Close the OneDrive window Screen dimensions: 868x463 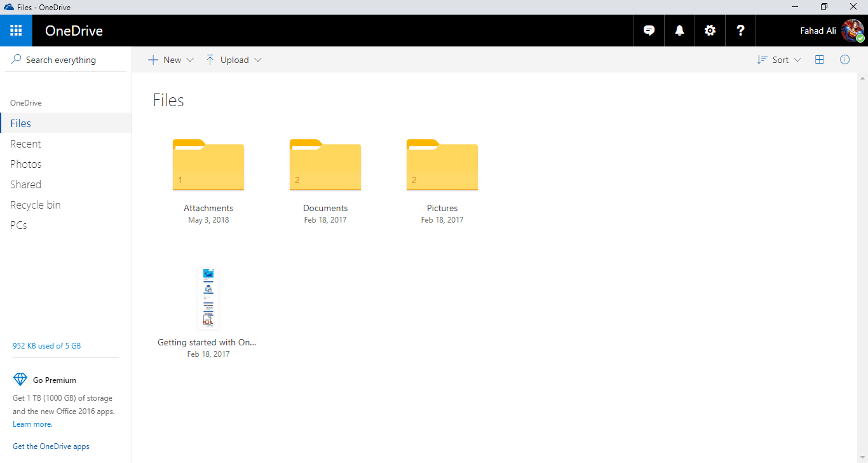tap(853, 7)
